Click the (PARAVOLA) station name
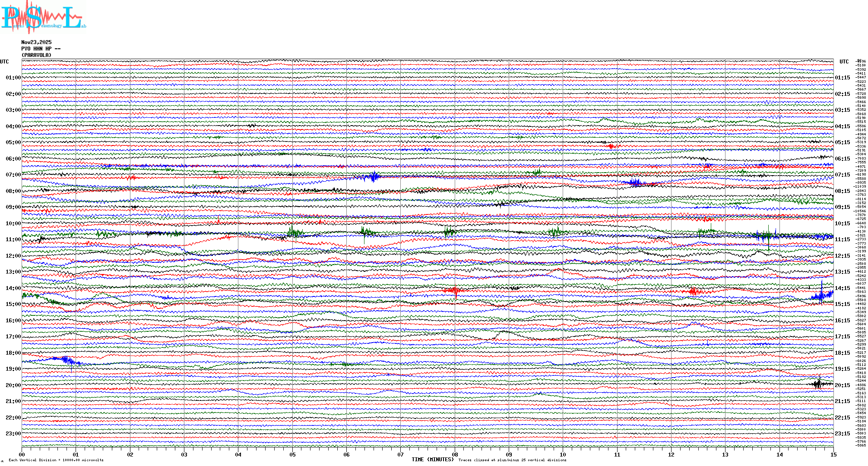The image size is (868, 466). [36, 55]
